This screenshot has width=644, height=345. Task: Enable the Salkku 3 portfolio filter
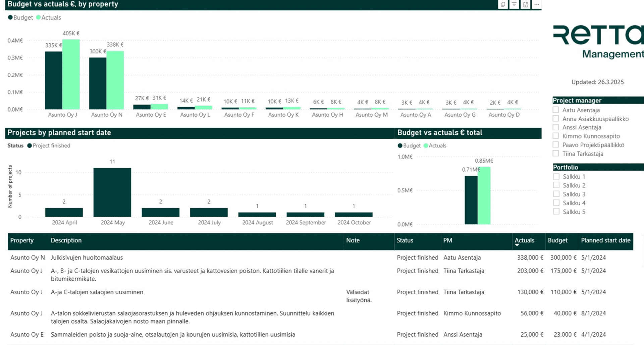coord(556,194)
